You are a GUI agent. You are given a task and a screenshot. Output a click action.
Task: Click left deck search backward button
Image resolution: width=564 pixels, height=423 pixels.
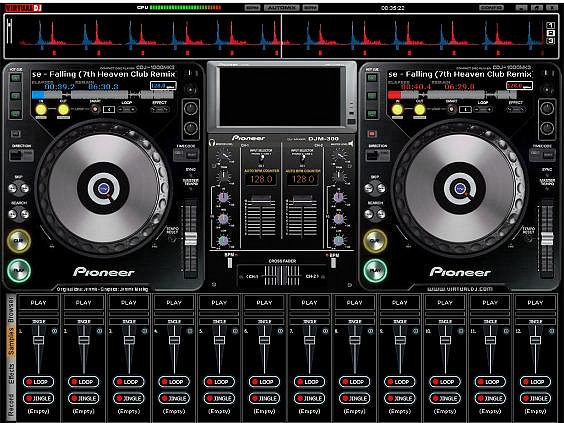12,214
